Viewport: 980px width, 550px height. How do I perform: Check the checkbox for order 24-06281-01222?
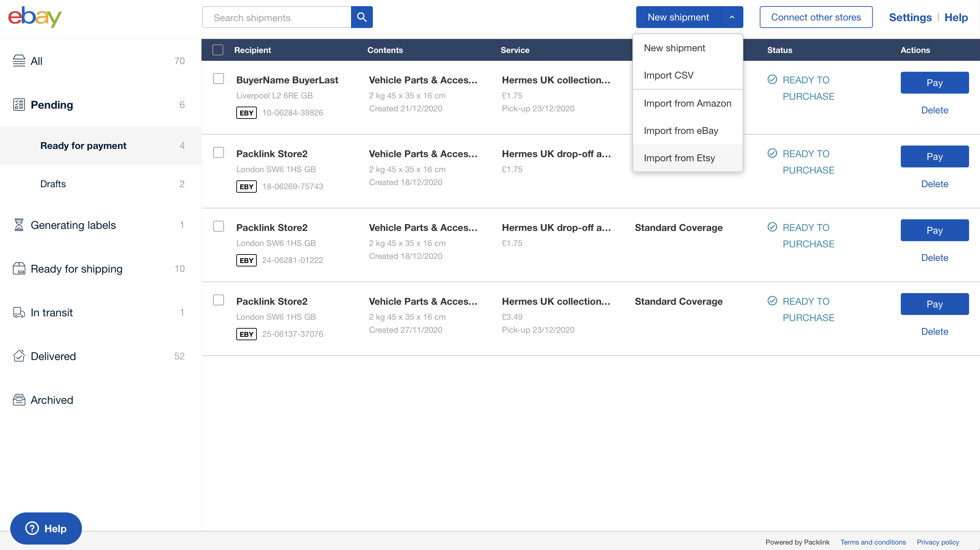point(219,226)
